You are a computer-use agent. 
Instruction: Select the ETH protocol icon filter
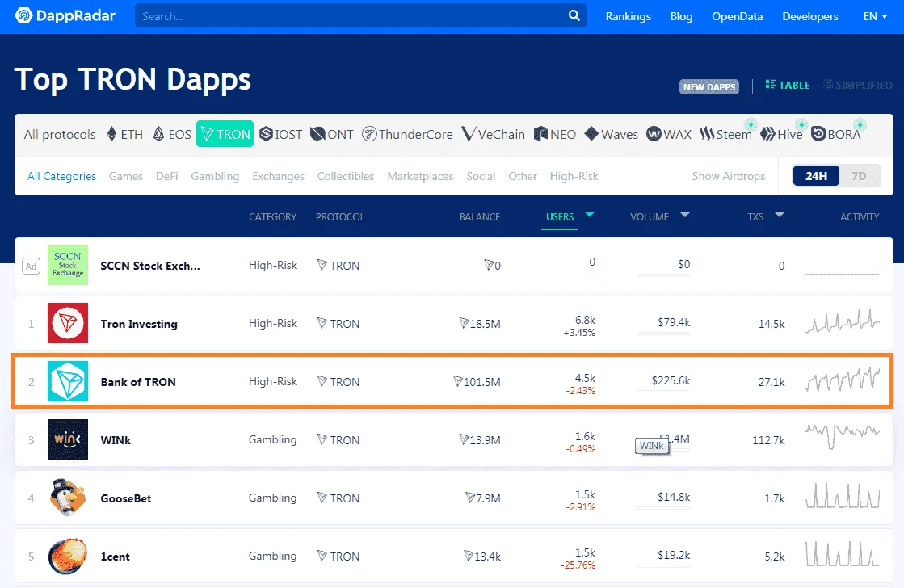point(111,134)
